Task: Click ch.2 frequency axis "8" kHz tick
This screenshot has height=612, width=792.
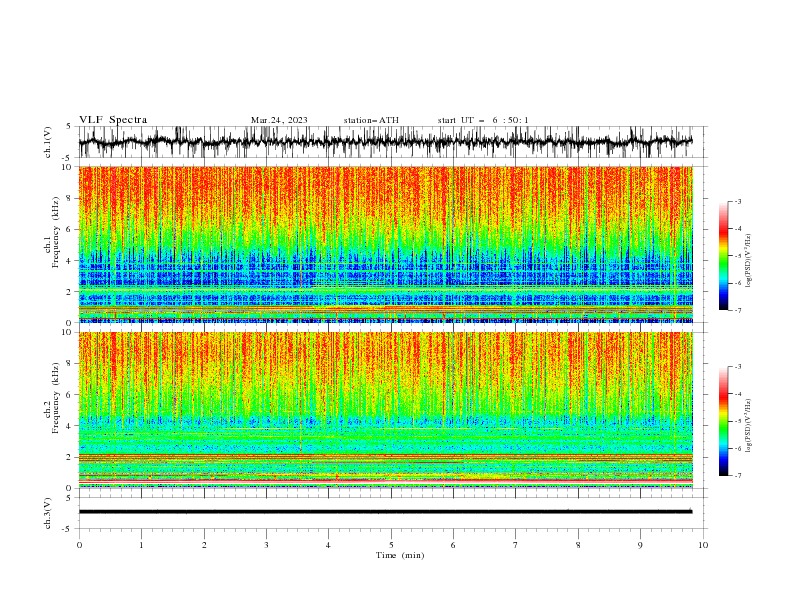Action: point(70,363)
